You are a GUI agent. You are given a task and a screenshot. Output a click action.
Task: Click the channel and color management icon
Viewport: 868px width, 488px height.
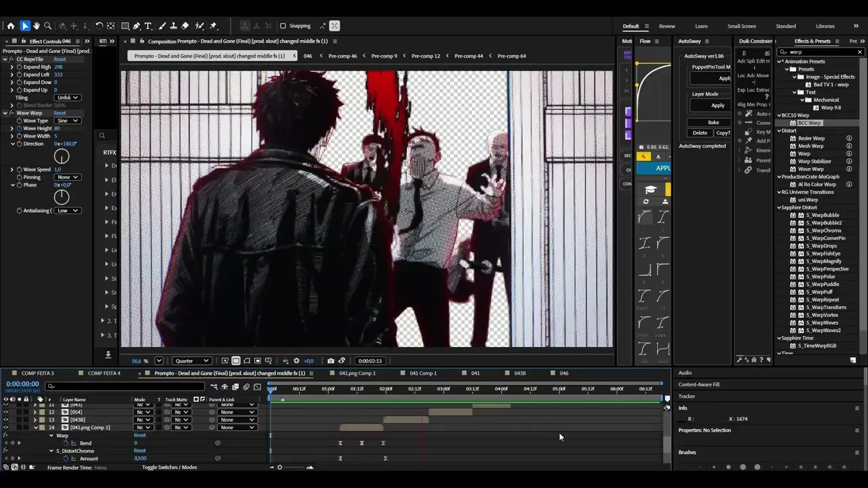(285, 361)
